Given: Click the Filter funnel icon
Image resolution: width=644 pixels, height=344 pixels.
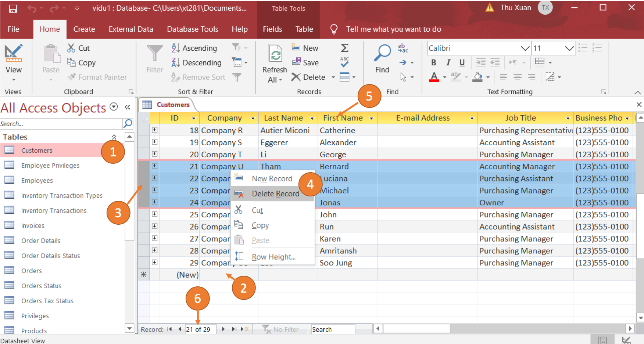Looking at the screenshot, I should tap(155, 53).
